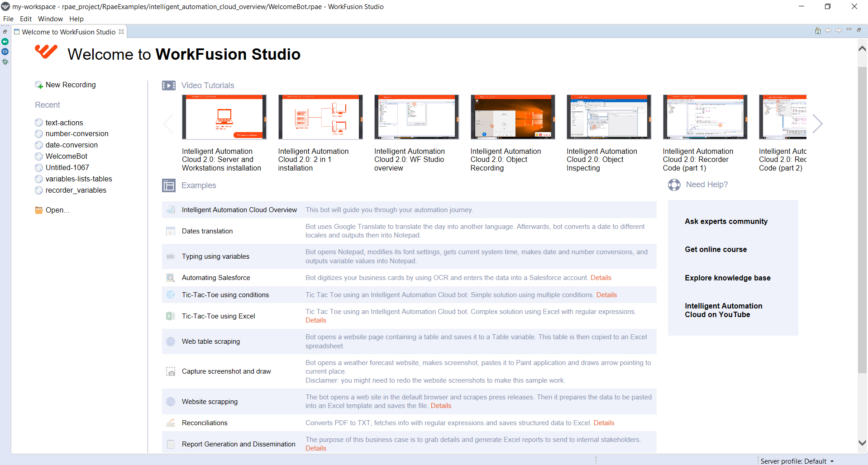The height and width of the screenshot is (465, 868).
Task: Open the Window menu
Action: [50, 19]
